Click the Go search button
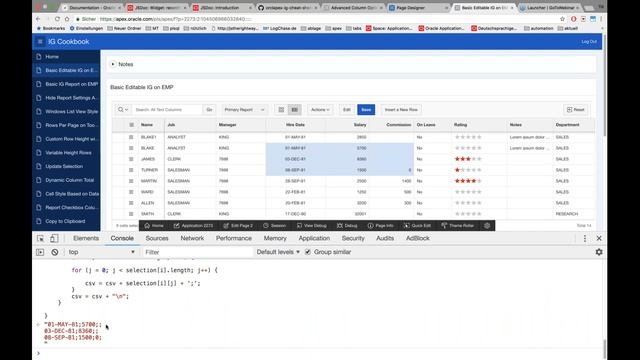The width and height of the screenshot is (640, 360). 209,110
